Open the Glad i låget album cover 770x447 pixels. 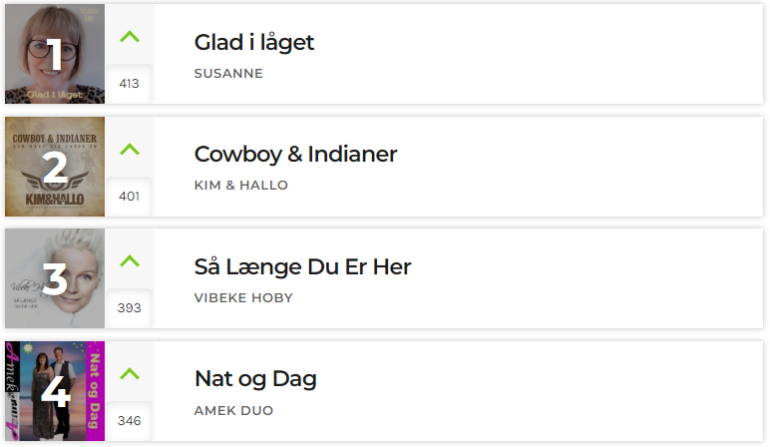55,54
